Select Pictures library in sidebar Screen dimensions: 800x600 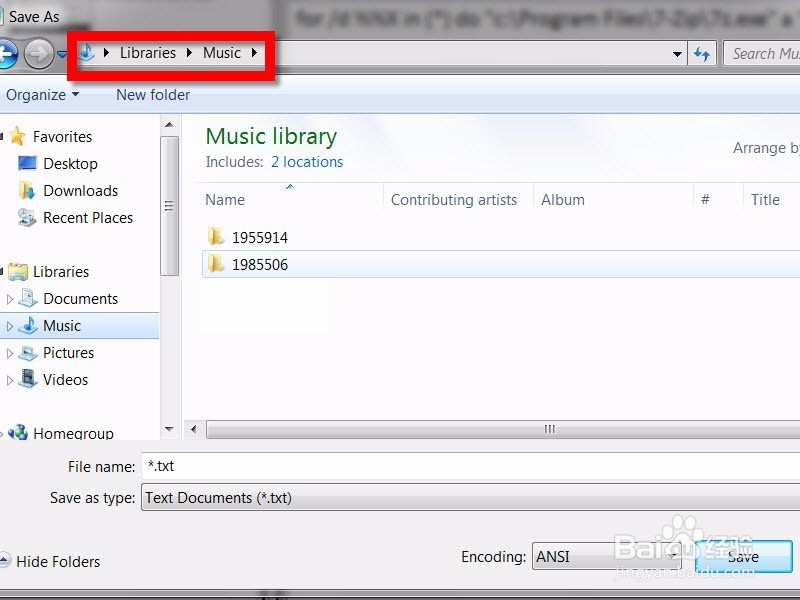click(x=68, y=353)
